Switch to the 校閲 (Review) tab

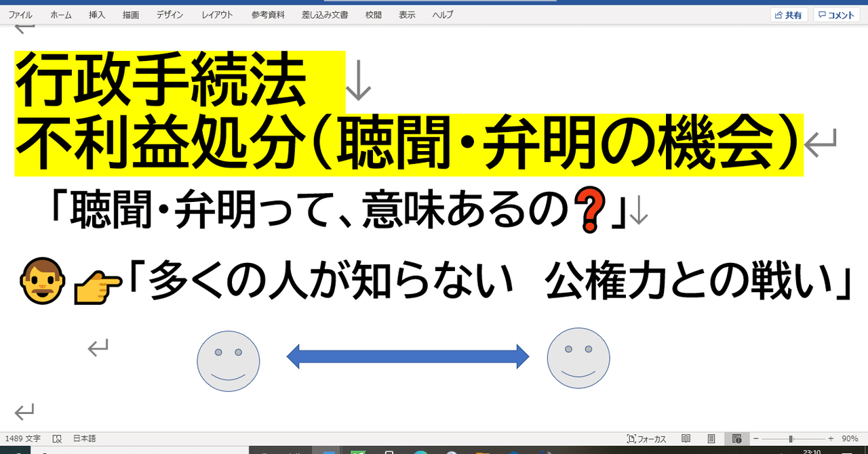pos(372,14)
